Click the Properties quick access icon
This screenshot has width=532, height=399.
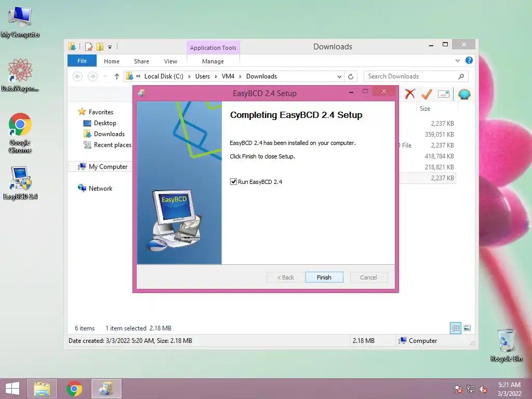[89, 47]
